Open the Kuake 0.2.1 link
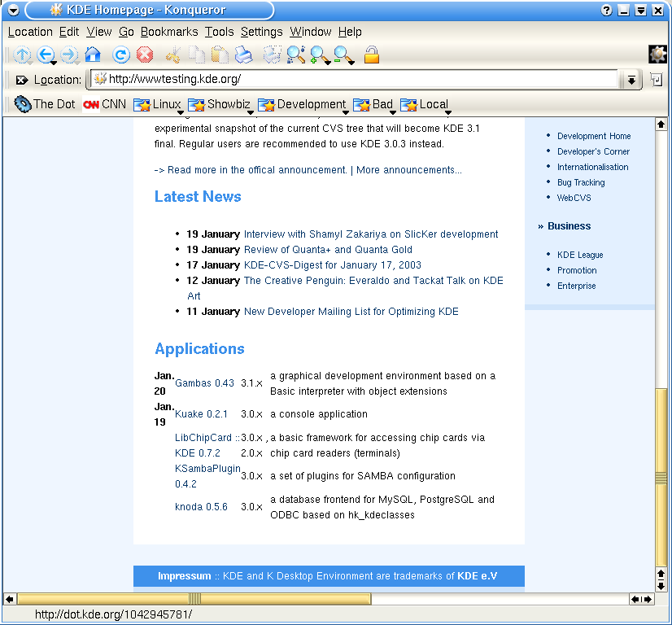Viewport: 672px width, 625px height. (x=201, y=413)
